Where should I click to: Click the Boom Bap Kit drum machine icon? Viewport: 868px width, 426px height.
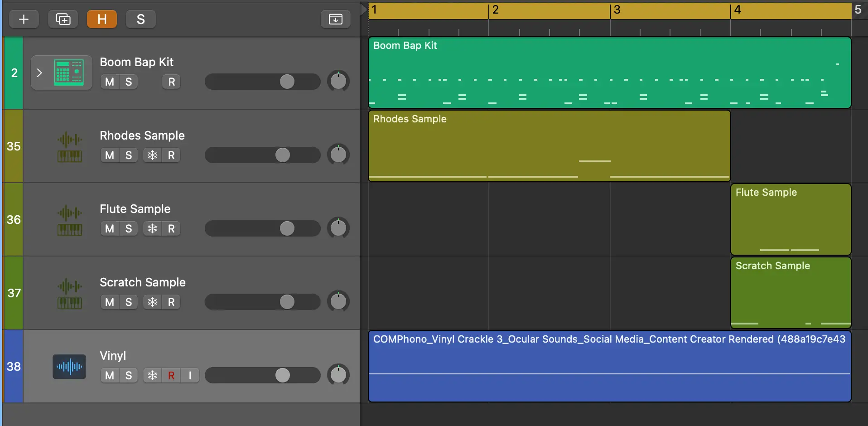[69, 73]
